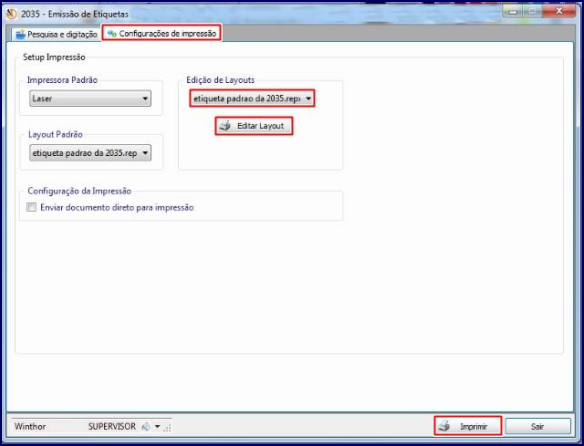Enable Enviar documento direto para impressão
This screenshot has height=446, width=584.
(x=31, y=207)
